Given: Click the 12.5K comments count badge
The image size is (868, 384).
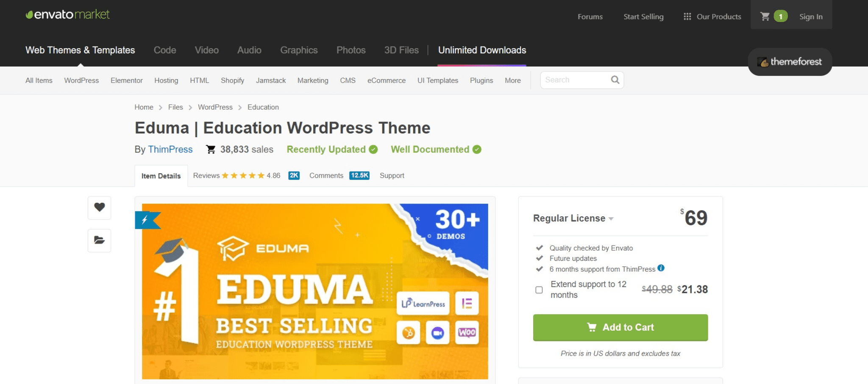Looking at the screenshot, I should (x=359, y=175).
